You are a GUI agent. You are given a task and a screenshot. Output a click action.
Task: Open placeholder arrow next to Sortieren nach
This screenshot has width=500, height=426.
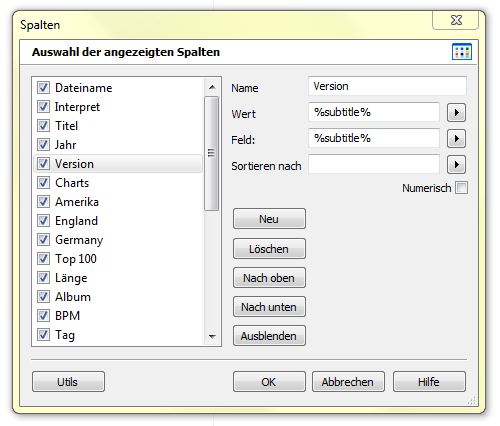click(456, 164)
